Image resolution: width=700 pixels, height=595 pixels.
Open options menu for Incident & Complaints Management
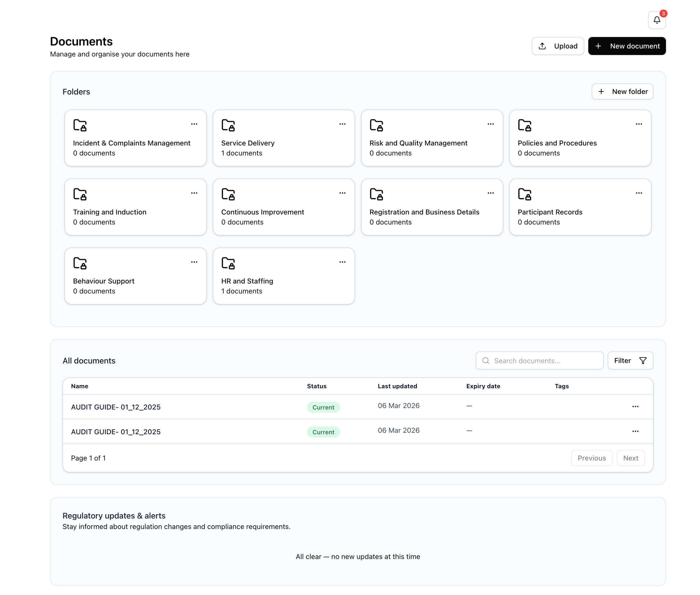click(x=194, y=124)
